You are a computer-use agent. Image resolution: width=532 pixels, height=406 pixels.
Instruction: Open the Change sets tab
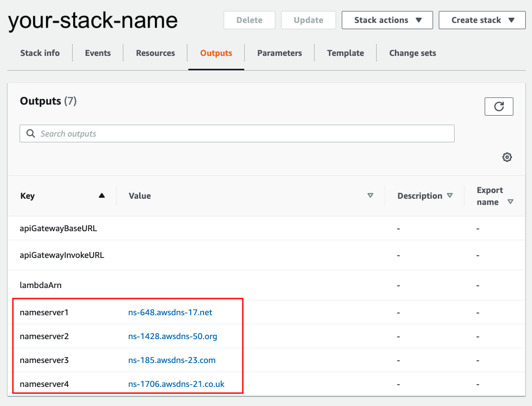(x=412, y=53)
